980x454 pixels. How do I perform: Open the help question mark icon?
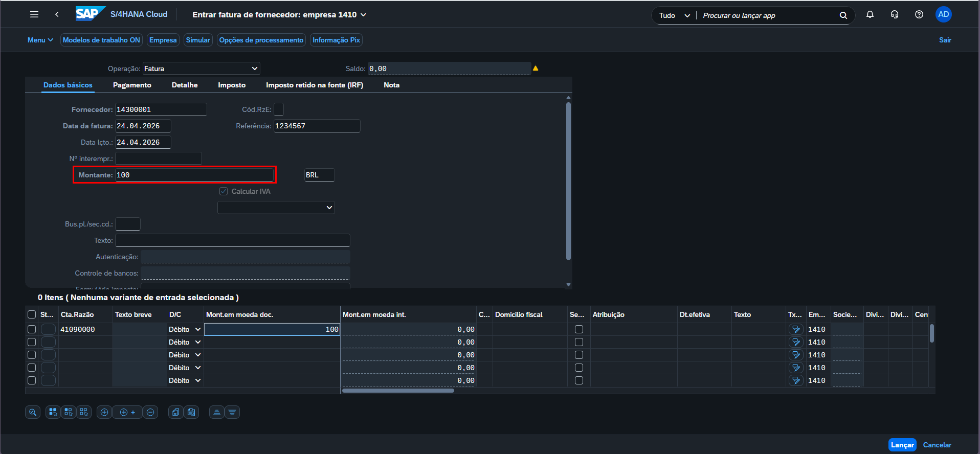919,15
